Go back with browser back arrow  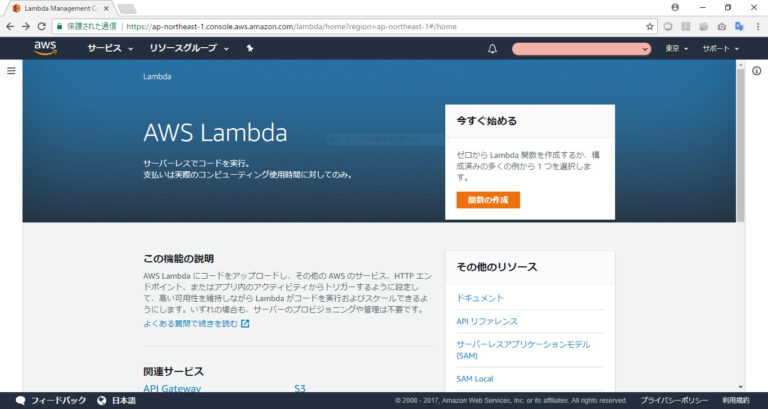pyautogui.click(x=10, y=26)
